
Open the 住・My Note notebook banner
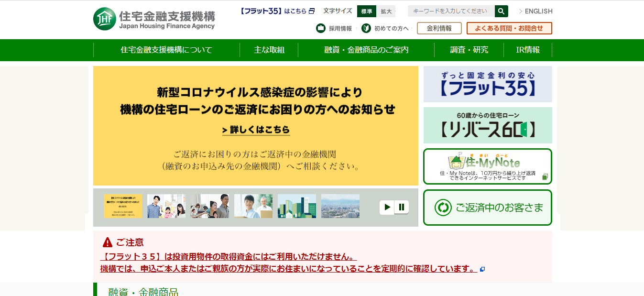click(487, 167)
